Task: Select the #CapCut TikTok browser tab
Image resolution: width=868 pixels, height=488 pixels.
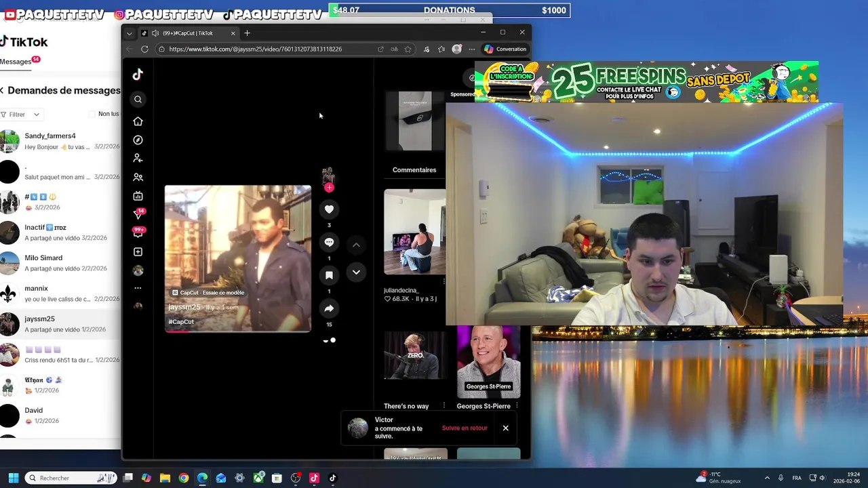Action: click(x=187, y=33)
